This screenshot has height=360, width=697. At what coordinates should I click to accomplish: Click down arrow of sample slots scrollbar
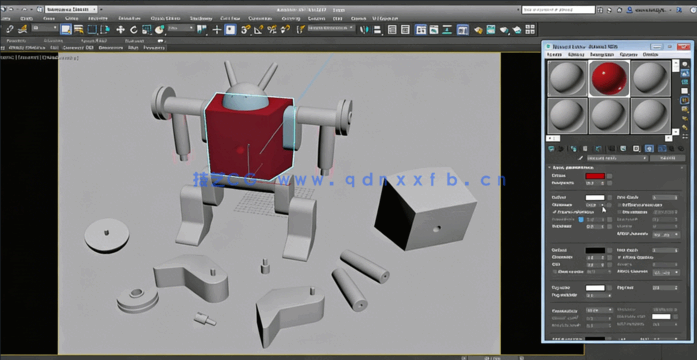coord(675,132)
